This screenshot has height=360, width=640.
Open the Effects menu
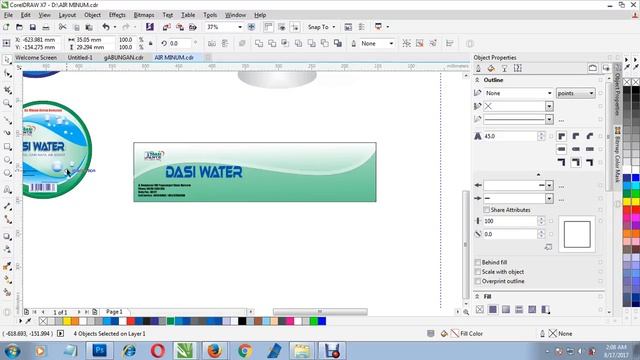coord(117,15)
